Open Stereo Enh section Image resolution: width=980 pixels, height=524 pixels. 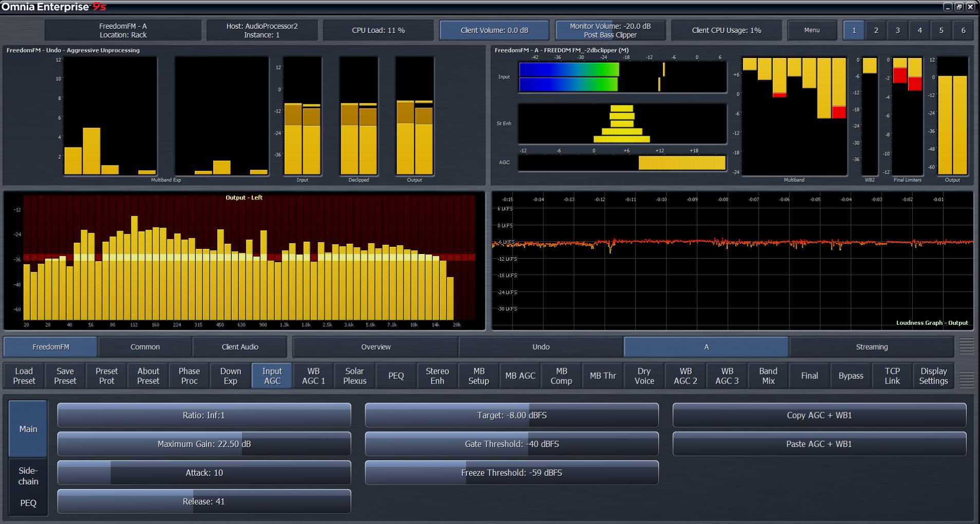(x=437, y=376)
